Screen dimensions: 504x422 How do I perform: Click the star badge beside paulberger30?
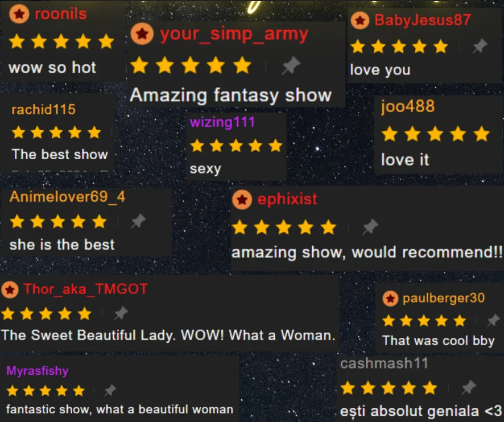coord(390,299)
